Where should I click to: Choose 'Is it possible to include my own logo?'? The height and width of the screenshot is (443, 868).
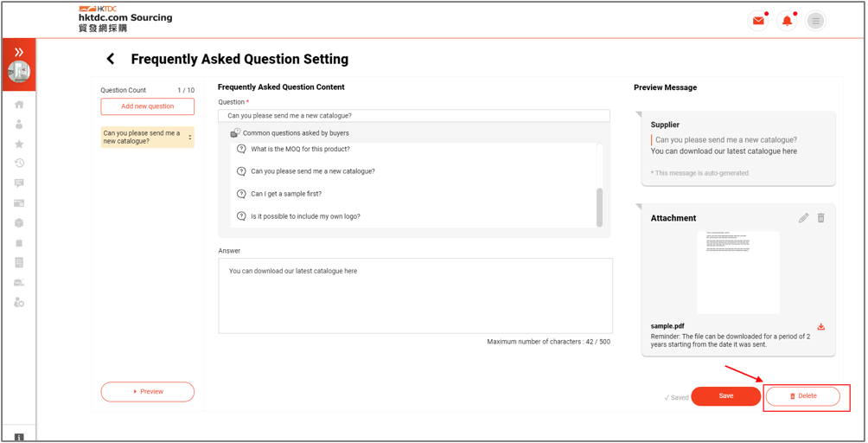click(305, 216)
